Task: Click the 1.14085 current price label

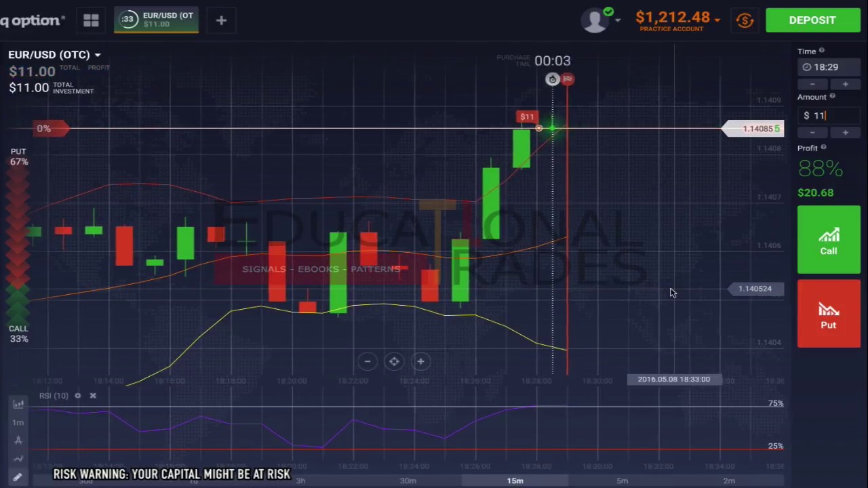Action: pos(753,129)
